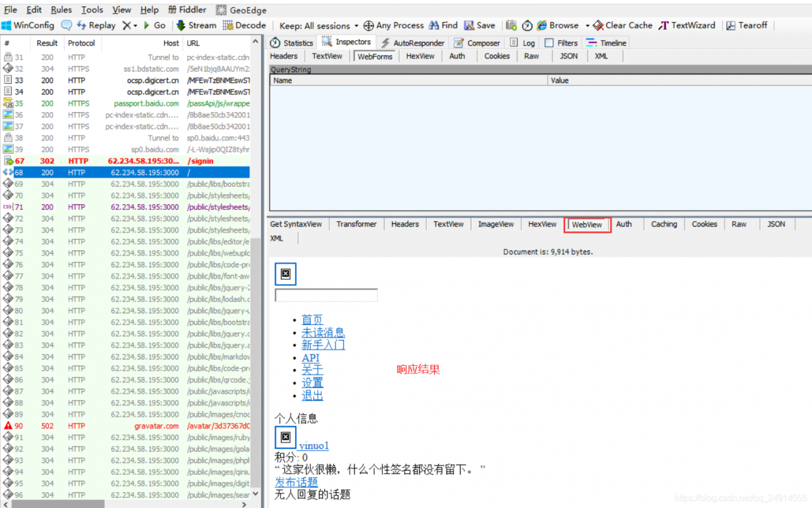Image resolution: width=812 pixels, height=508 pixels.
Task: Open the GeoEdge menu
Action: (x=241, y=10)
